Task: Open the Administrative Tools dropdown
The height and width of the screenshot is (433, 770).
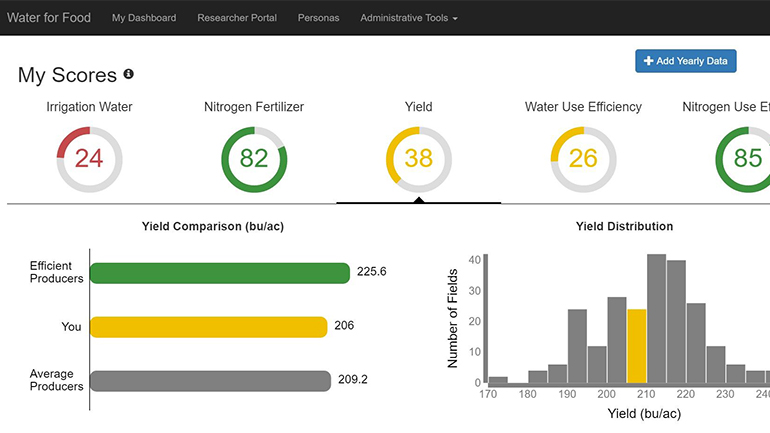Action: [409, 18]
